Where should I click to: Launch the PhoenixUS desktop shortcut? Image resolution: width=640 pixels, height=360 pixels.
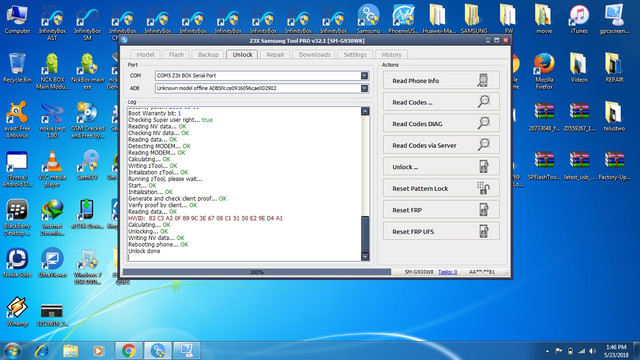coord(403,20)
